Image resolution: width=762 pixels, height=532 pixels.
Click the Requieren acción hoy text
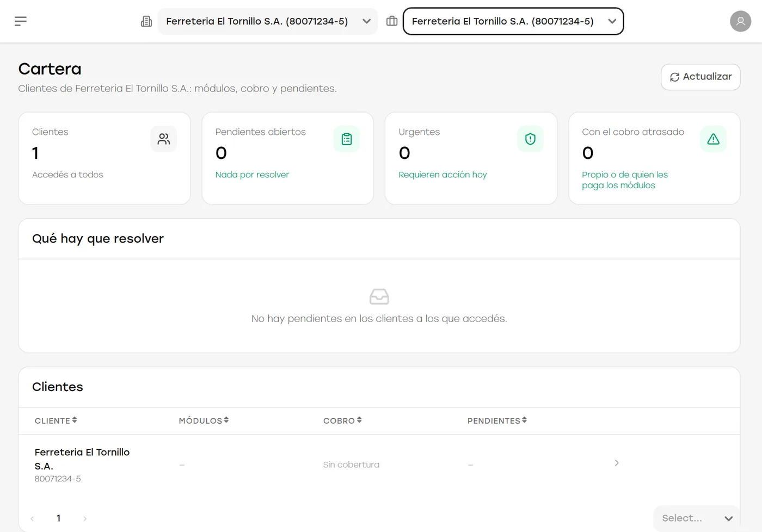(x=443, y=175)
